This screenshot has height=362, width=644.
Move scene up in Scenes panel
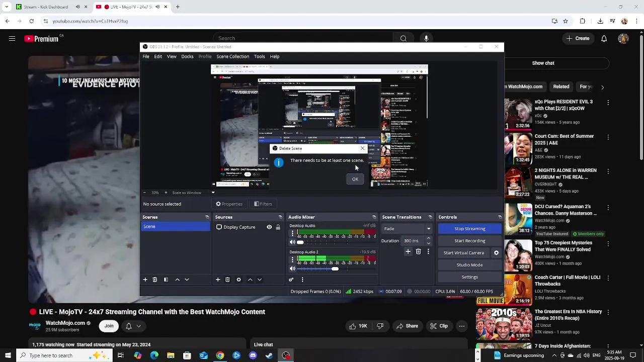[177, 280]
